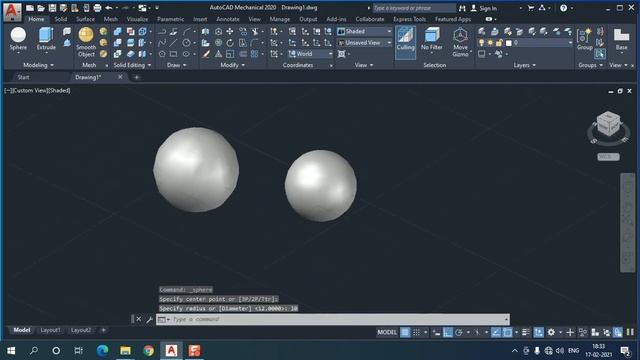Image resolution: width=640 pixels, height=360 pixels.
Task: Expand the Modify panel
Action: pos(233,65)
